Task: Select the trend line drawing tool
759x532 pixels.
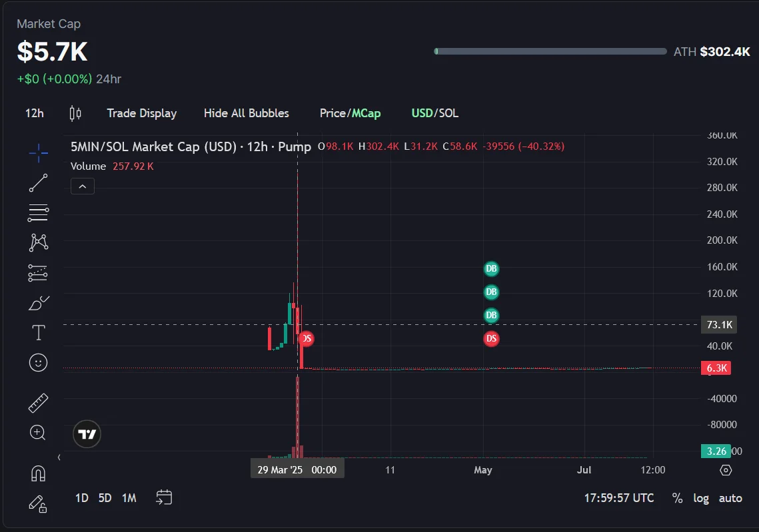Action: [x=39, y=183]
